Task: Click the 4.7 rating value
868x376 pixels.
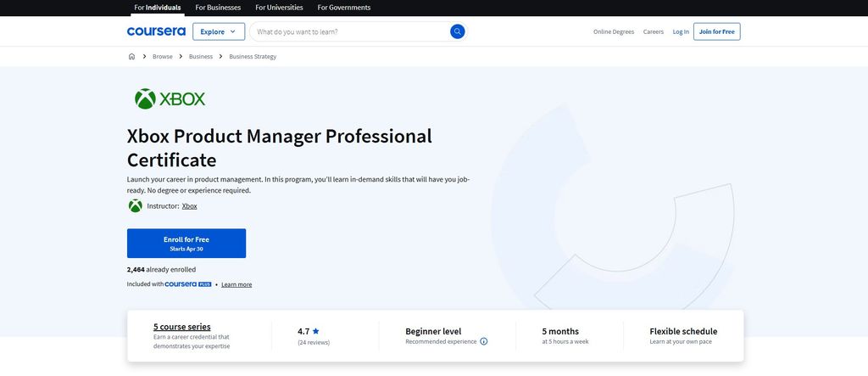Action: point(303,331)
